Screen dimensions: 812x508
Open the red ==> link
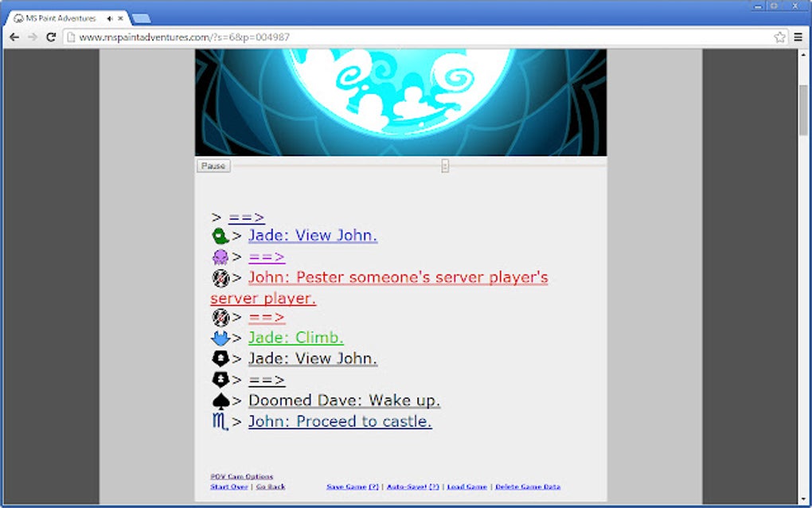267,317
